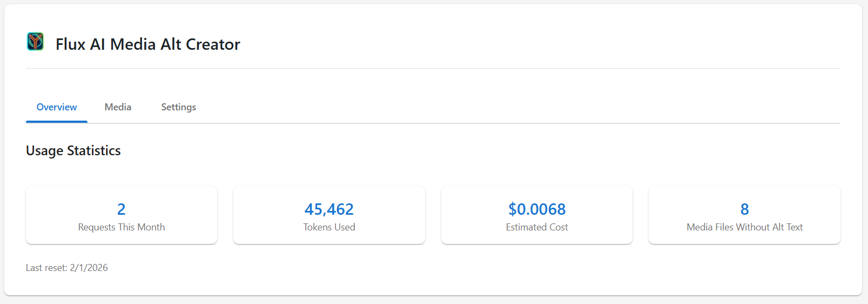Go to the Settings tab
868x304 pixels.
pyautogui.click(x=178, y=107)
